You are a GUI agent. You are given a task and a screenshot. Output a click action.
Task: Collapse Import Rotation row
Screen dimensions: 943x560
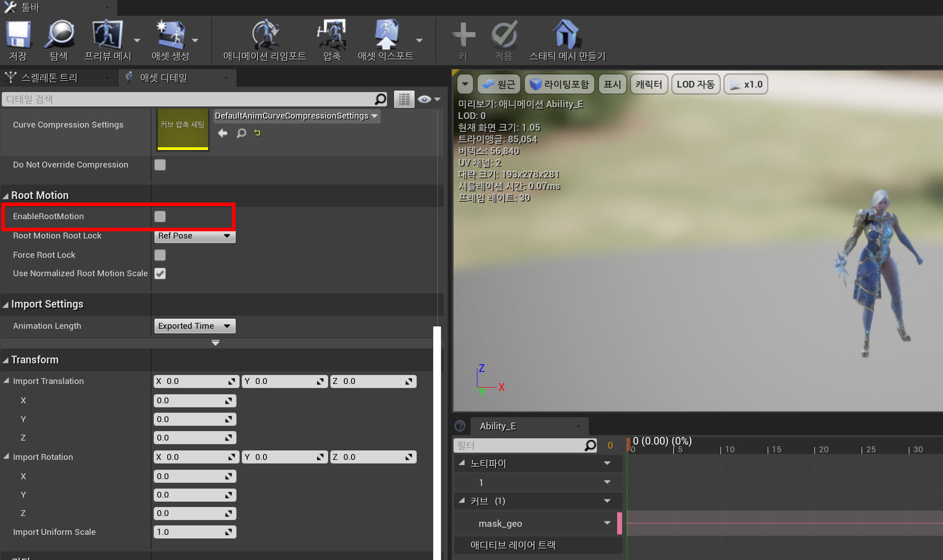pos(6,456)
